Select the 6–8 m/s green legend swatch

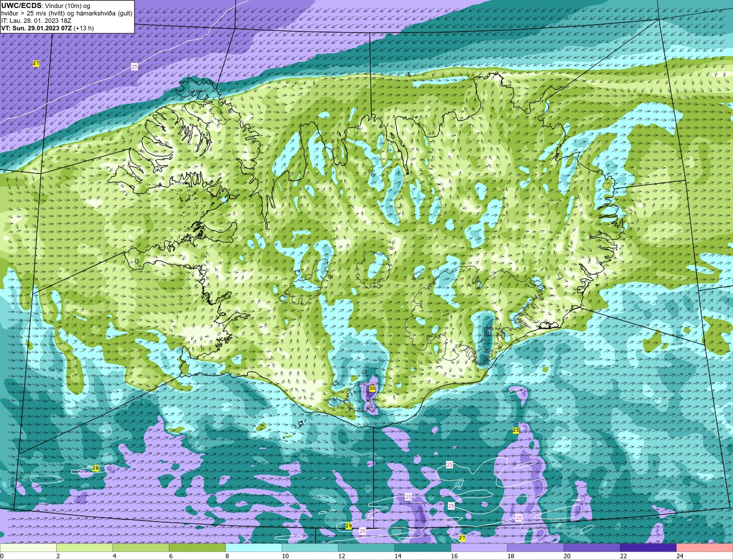(x=198, y=548)
